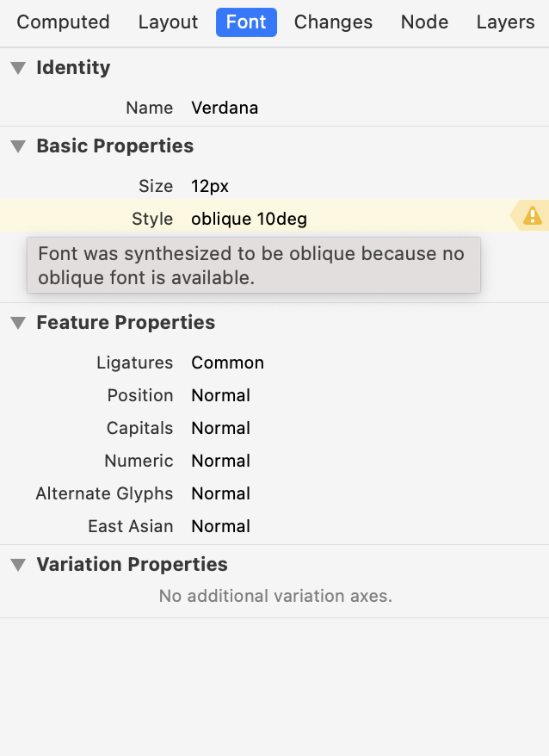The width and height of the screenshot is (549, 756).
Task: Click the Alternate Glyphs row label
Action: (x=104, y=493)
